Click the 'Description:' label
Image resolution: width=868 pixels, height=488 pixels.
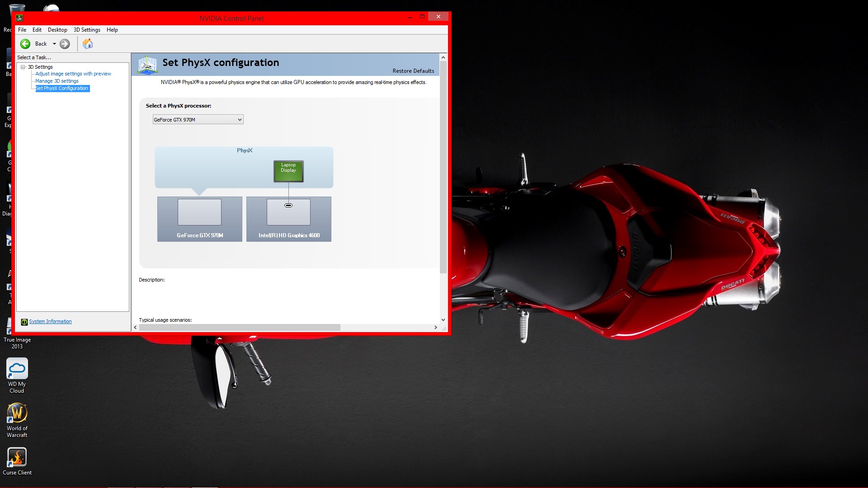tap(151, 280)
